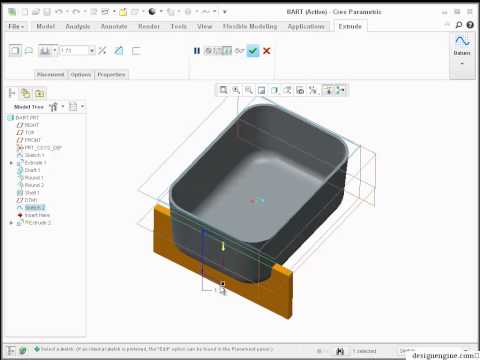Select the Folder Browser navigator tab icon
This screenshot has width=480, height=360.
pos(25,93)
